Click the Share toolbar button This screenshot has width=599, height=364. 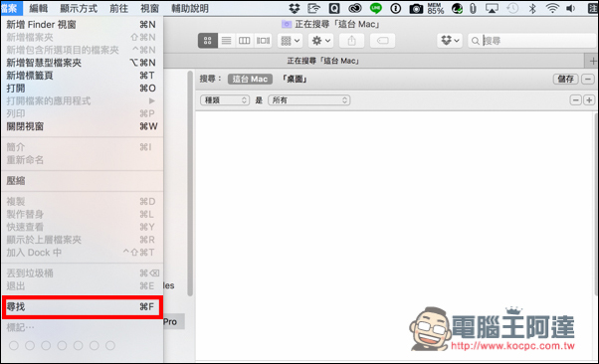(x=352, y=41)
